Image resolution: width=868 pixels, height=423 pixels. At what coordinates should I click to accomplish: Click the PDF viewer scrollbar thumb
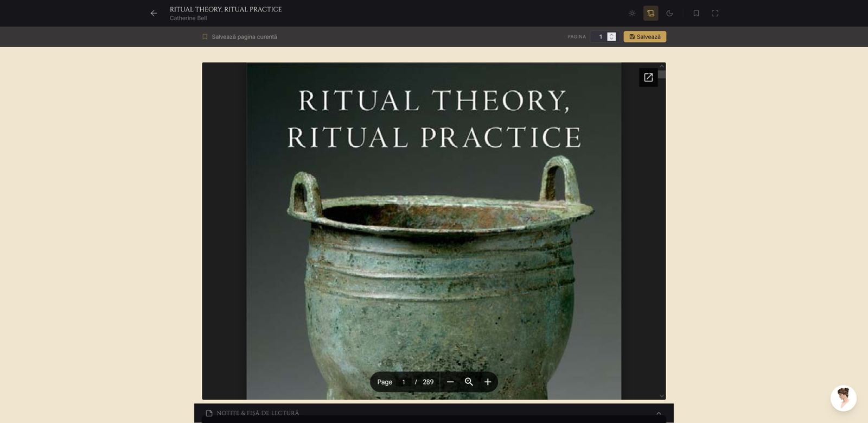[x=662, y=74]
